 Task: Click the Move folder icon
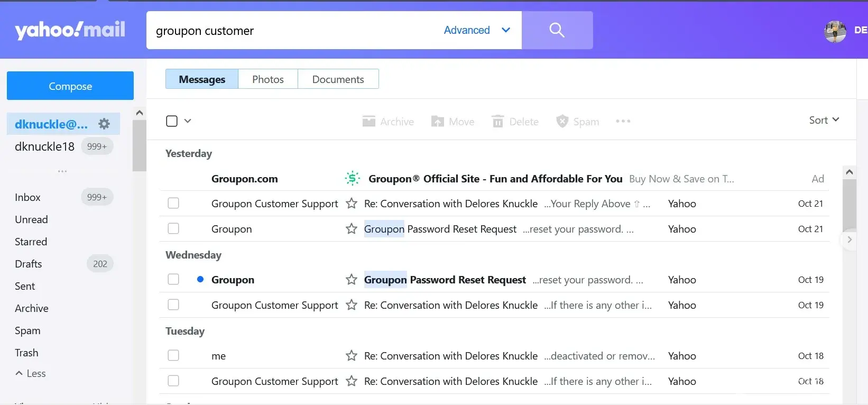438,122
